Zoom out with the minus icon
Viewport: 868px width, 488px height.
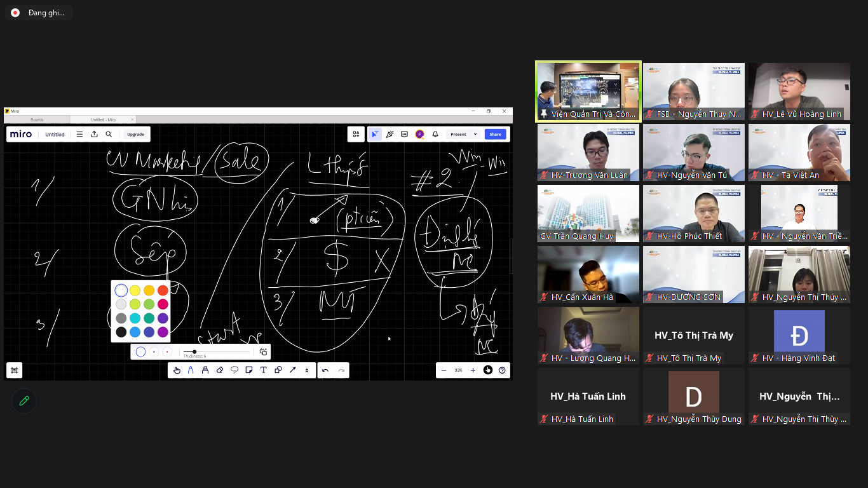click(444, 370)
